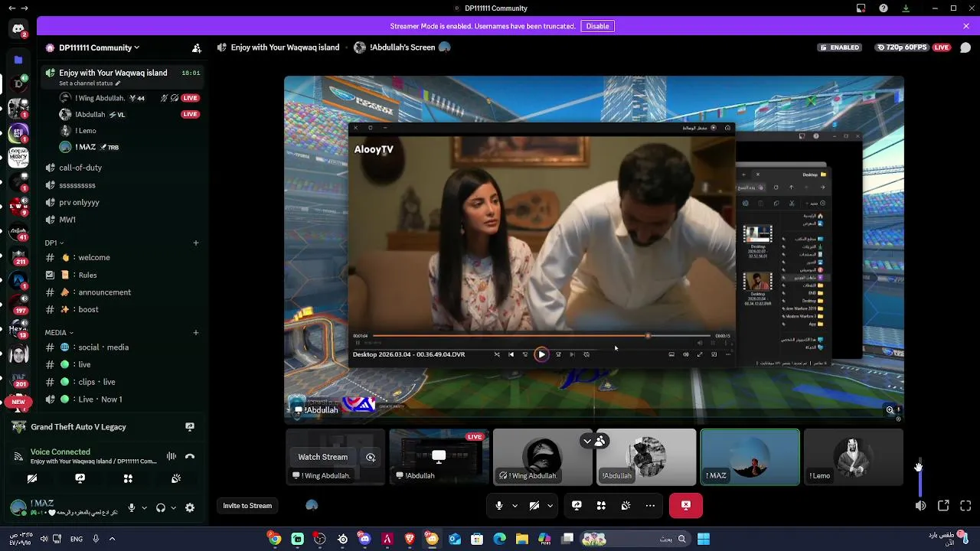This screenshot has width=980, height=551.
Task: Share screen icon in voice panel
Action: click(80, 478)
